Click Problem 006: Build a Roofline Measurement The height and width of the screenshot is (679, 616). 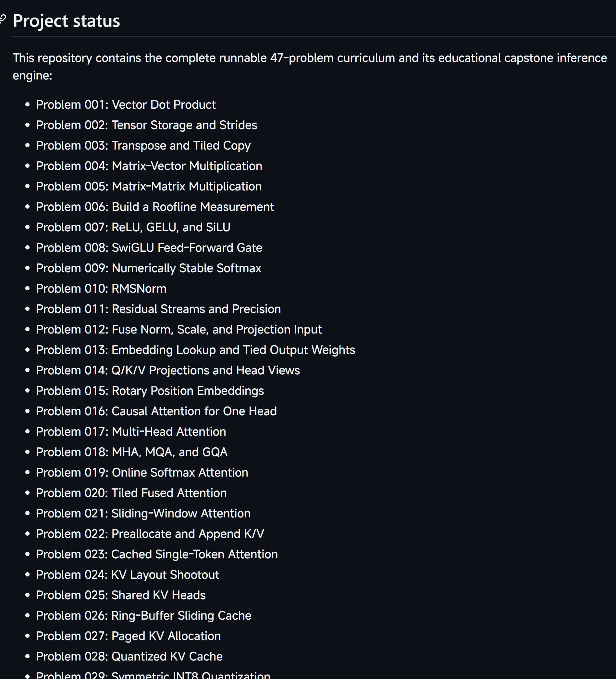pyautogui.click(x=155, y=207)
